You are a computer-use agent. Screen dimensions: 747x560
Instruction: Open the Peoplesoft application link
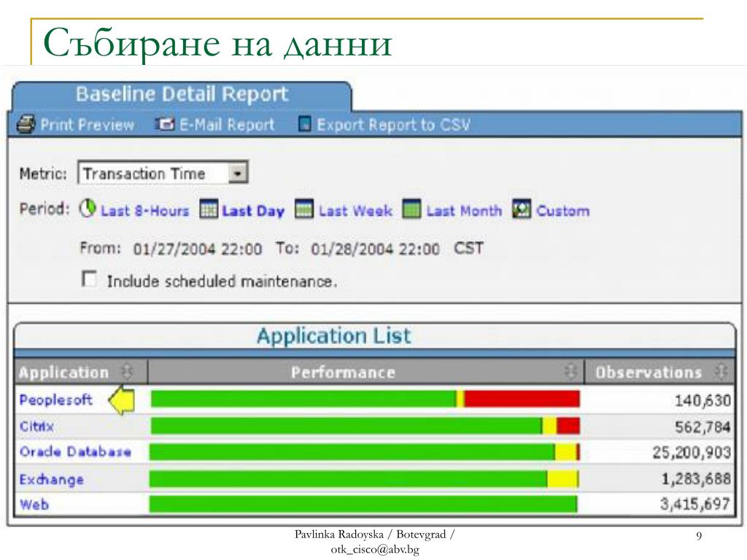click(x=55, y=400)
